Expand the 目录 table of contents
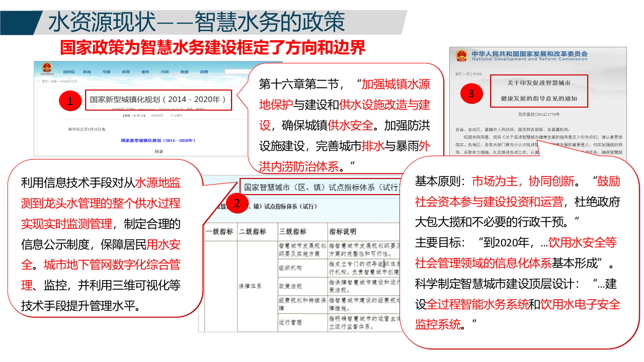 [159, 151]
